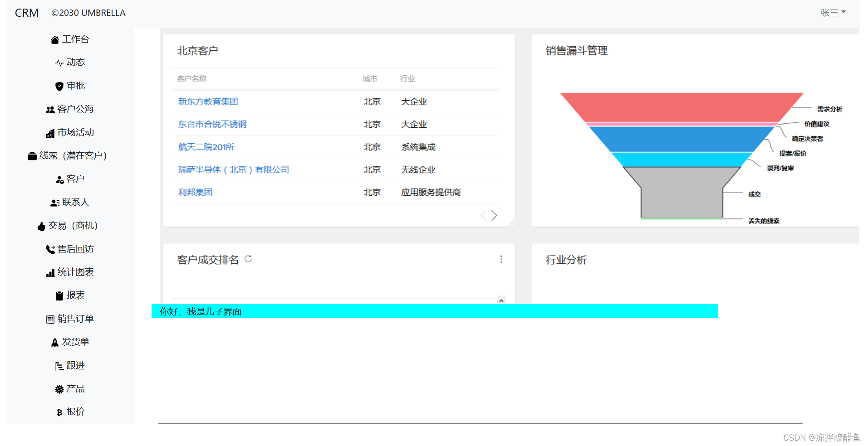Viewport: 868px width, 446px height.
Task: Open the three-dot menu of 客户成交排名
Action: pyautogui.click(x=501, y=259)
